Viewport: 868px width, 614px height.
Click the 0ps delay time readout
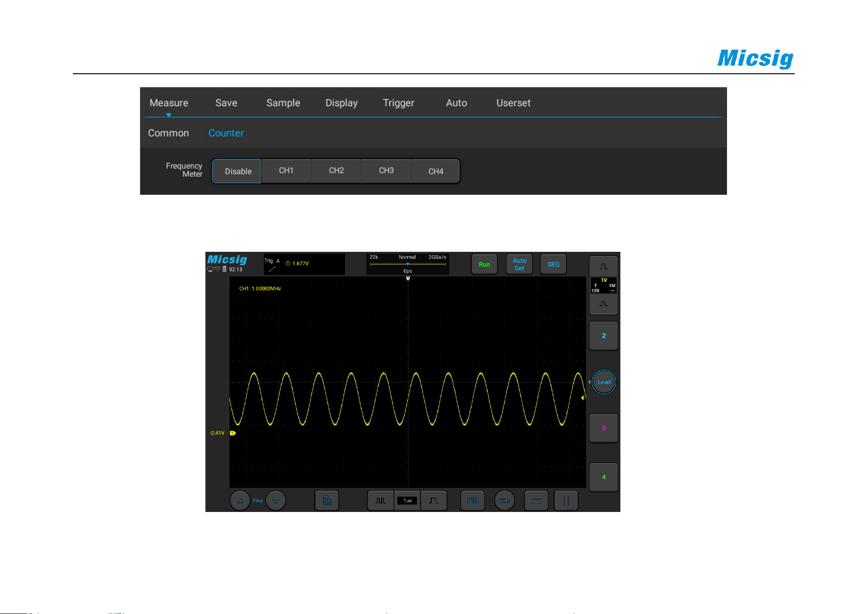pyautogui.click(x=408, y=271)
